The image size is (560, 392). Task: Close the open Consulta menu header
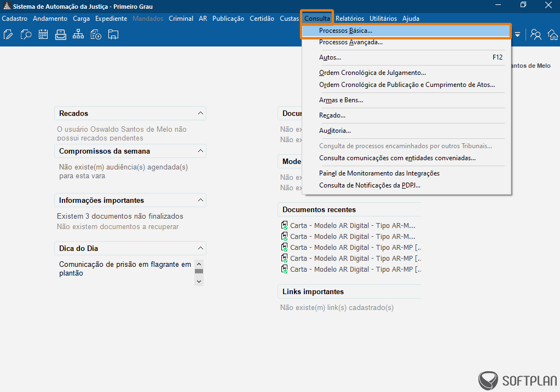tap(317, 19)
